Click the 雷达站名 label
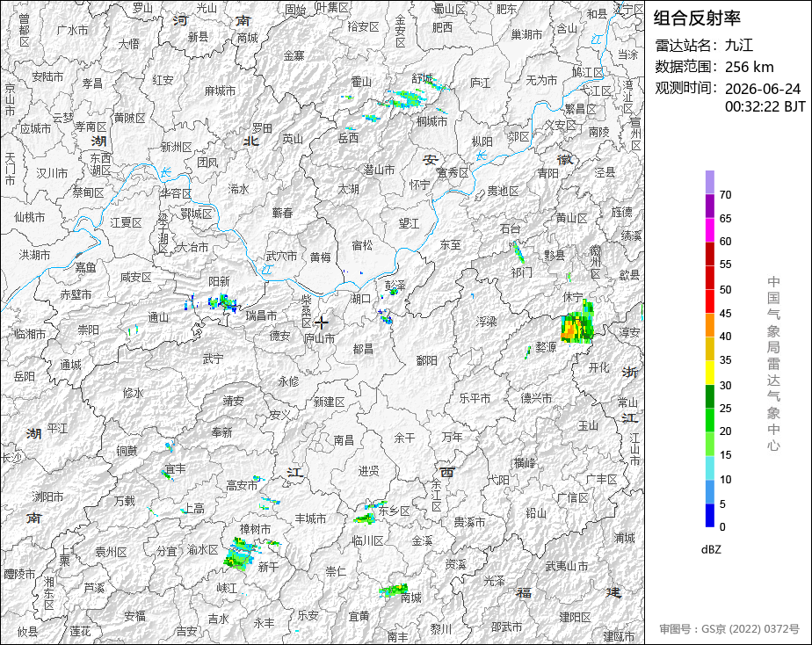 pos(685,45)
